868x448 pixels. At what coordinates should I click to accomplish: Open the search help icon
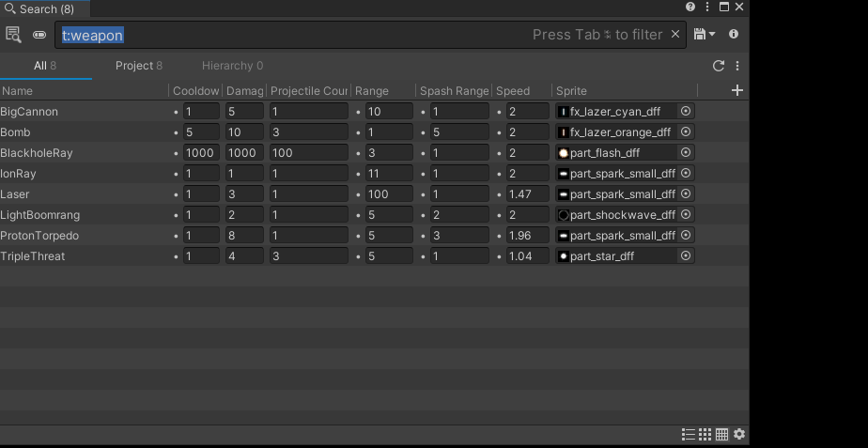point(690,7)
